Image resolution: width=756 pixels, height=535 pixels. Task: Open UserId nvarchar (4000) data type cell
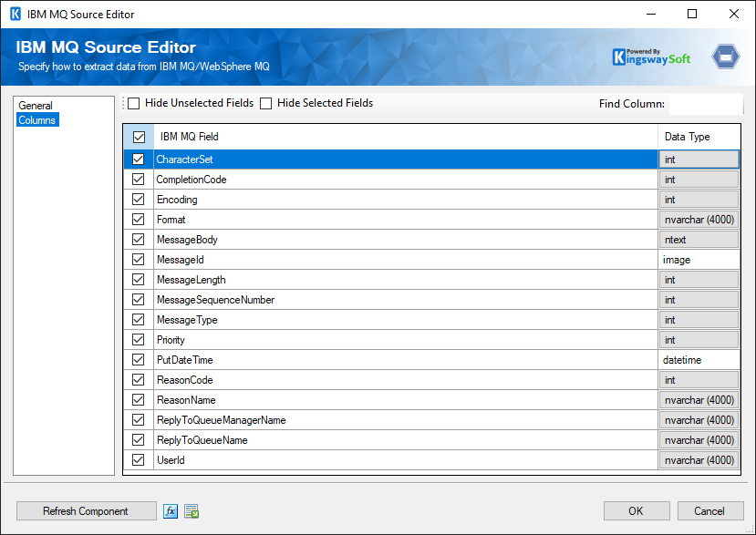tap(699, 460)
